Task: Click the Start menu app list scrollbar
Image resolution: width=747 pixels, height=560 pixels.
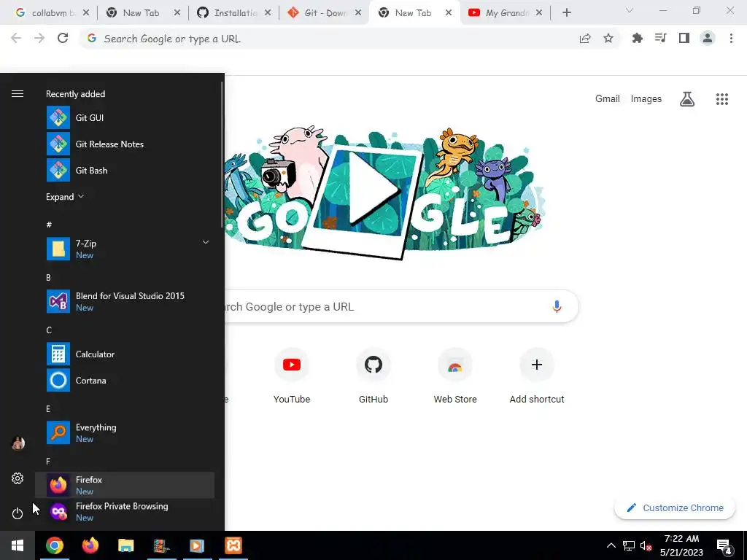Action: point(222,155)
